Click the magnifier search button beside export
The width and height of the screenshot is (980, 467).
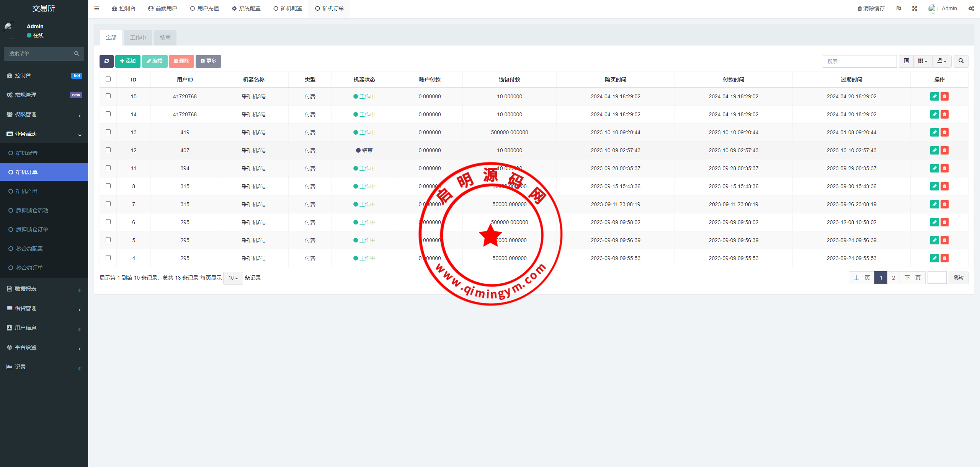tap(961, 61)
